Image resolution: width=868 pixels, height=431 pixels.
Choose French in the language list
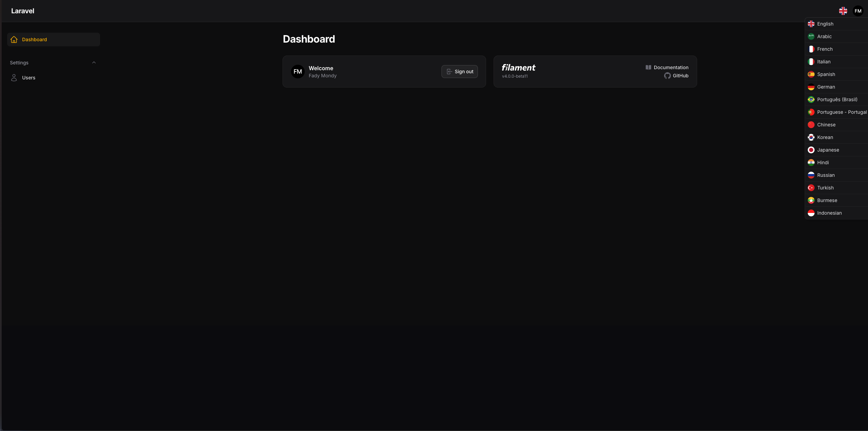pos(824,49)
